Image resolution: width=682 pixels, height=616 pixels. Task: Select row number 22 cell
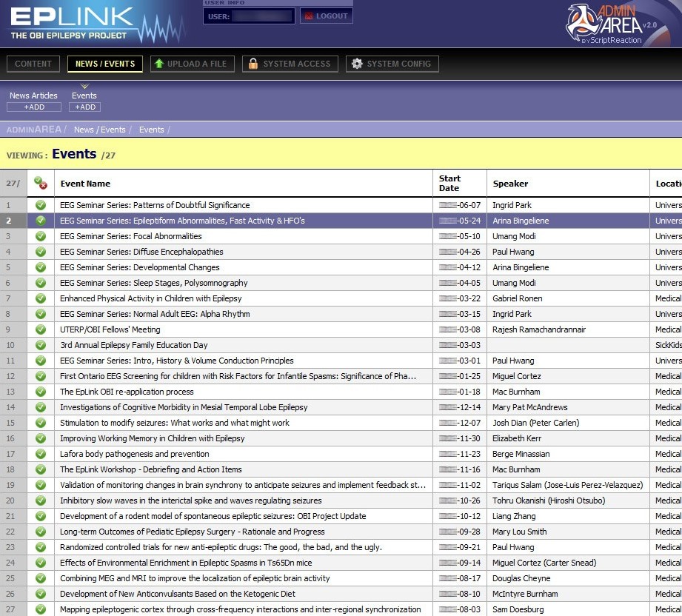(x=13, y=532)
